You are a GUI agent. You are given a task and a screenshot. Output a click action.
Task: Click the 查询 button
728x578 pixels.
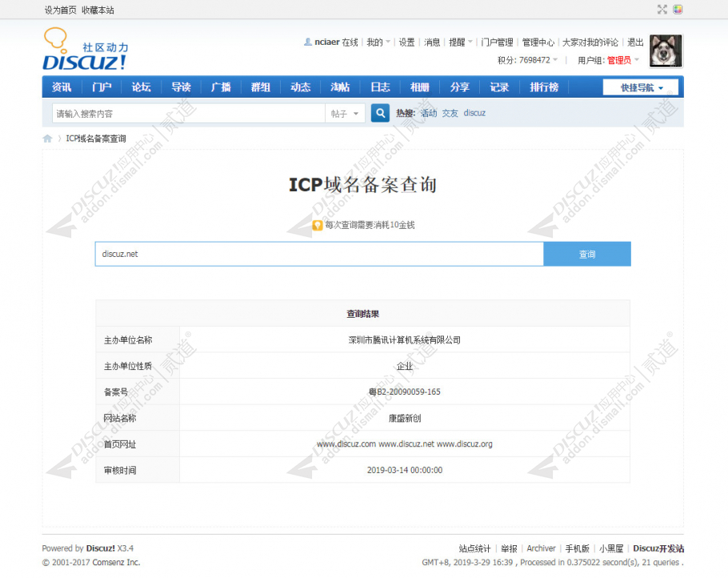click(587, 254)
